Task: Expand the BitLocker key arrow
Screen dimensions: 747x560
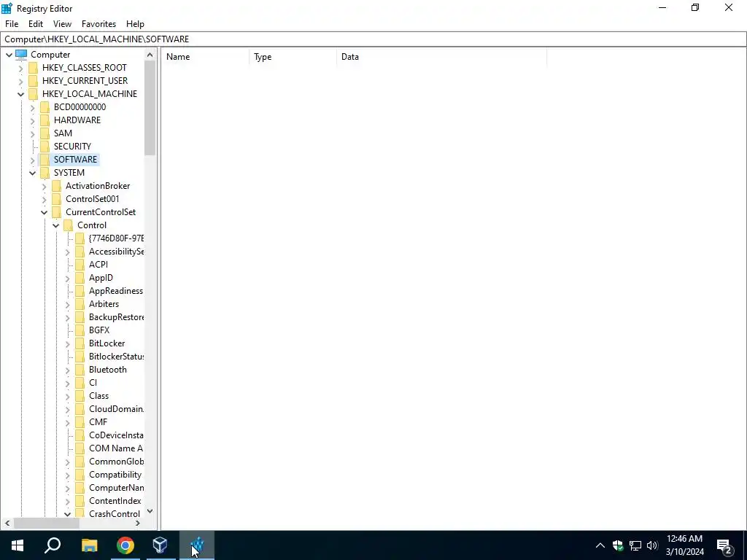Action: pyautogui.click(x=68, y=344)
